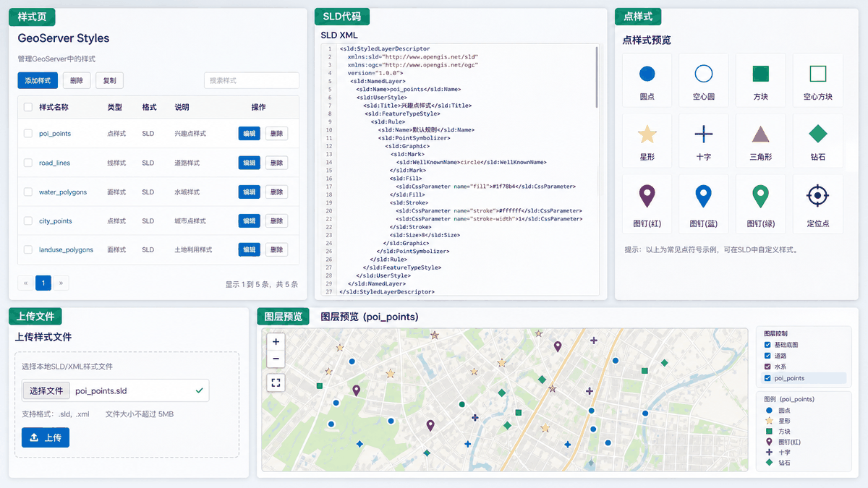Viewport: 868px width, 488px height.
Task: Pick the 星形 star point style
Action: (x=647, y=140)
